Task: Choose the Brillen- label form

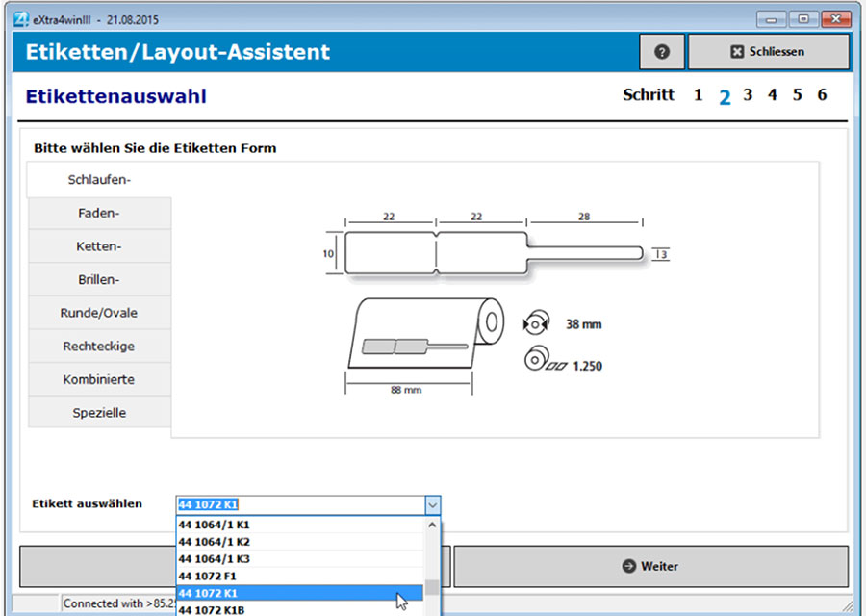Action: tap(97, 279)
